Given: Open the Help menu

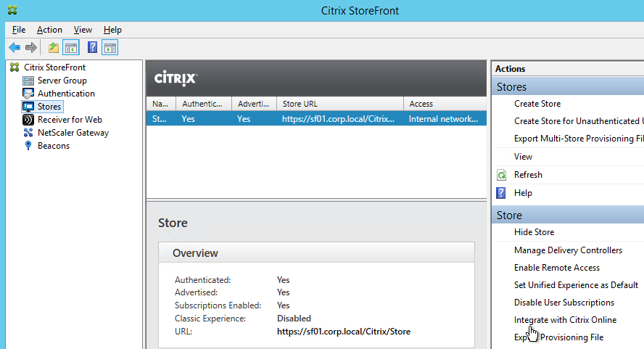Looking at the screenshot, I should pos(112,30).
